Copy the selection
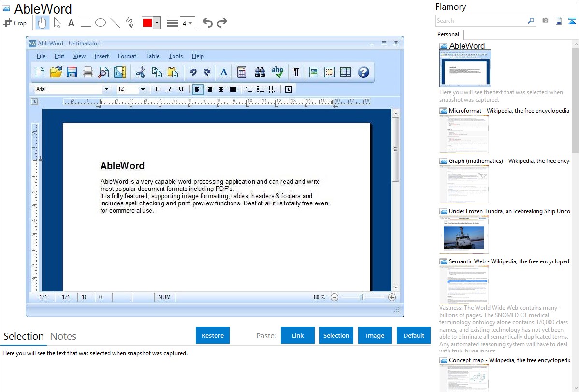This screenshot has width=579, height=392. [x=157, y=72]
